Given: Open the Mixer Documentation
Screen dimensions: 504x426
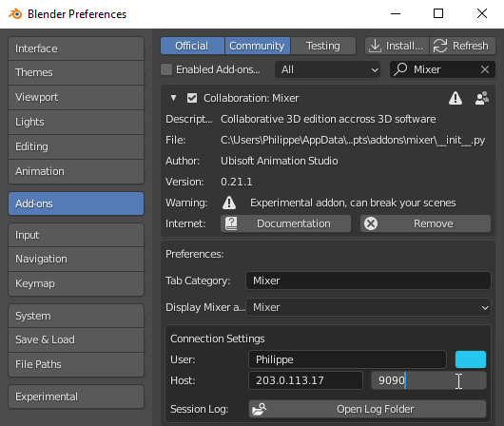Looking at the screenshot, I should coord(285,223).
